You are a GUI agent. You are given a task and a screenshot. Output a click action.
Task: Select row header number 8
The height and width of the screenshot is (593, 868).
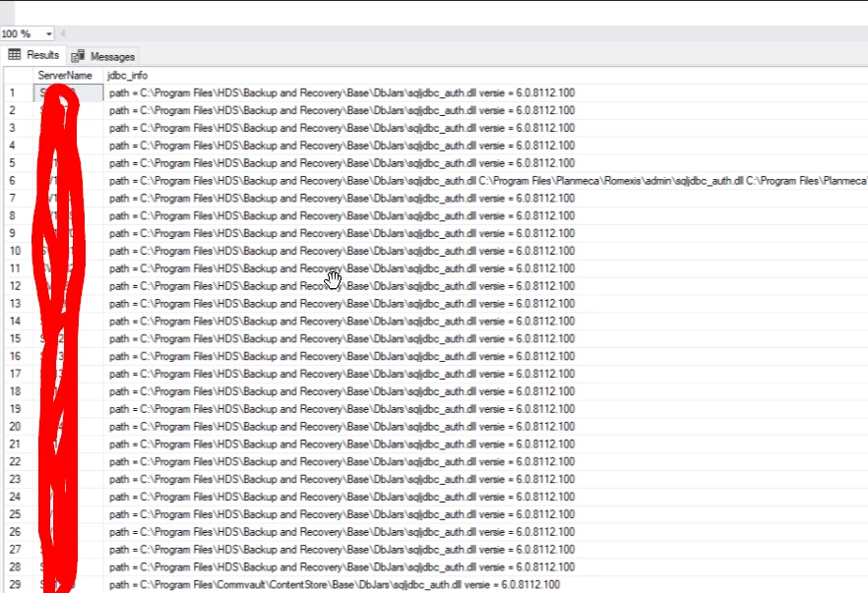(19, 215)
